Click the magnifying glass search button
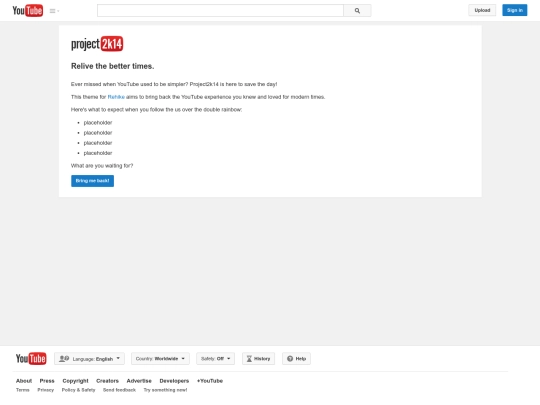540x405 pixels. tap(357, 11)
